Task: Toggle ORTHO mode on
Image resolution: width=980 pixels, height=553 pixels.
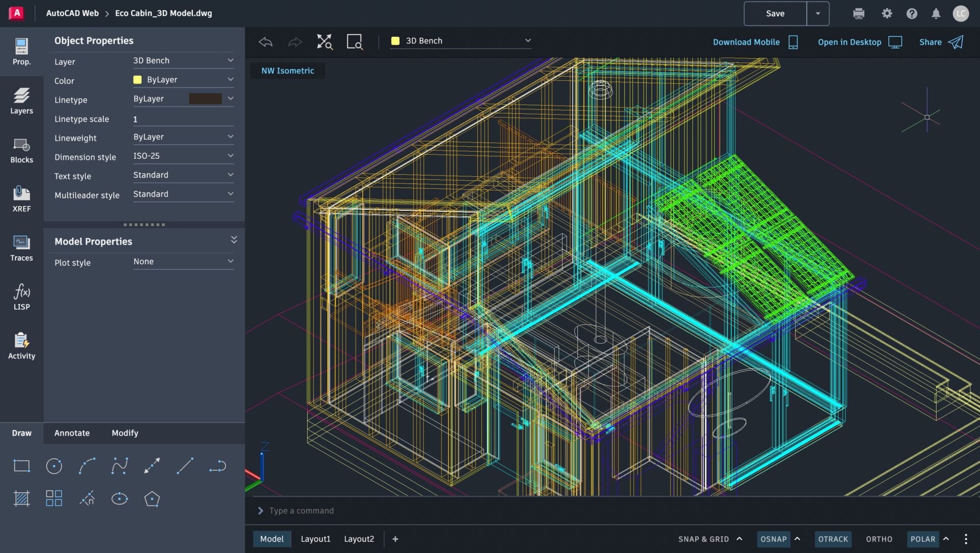Action: (x=879, y=539)
